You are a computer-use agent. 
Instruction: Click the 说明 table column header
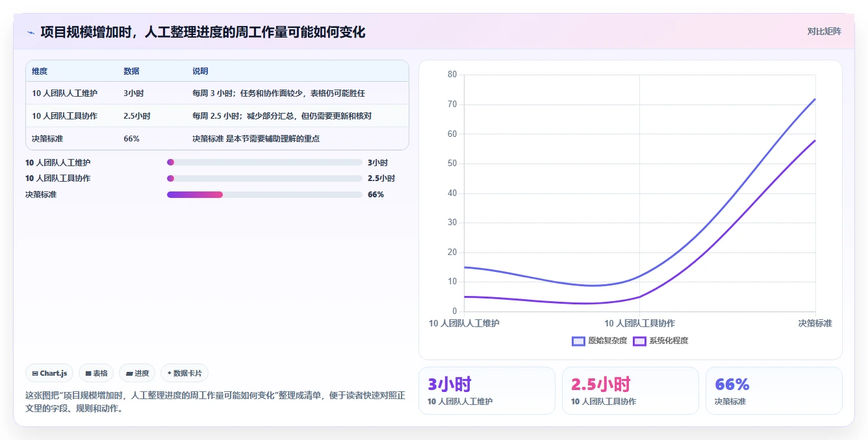coord(200,71)
